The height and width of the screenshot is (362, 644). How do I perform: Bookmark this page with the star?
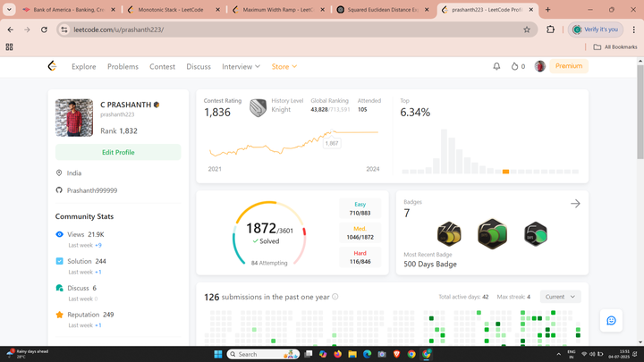pyautogui.click(x=527, y=29)
